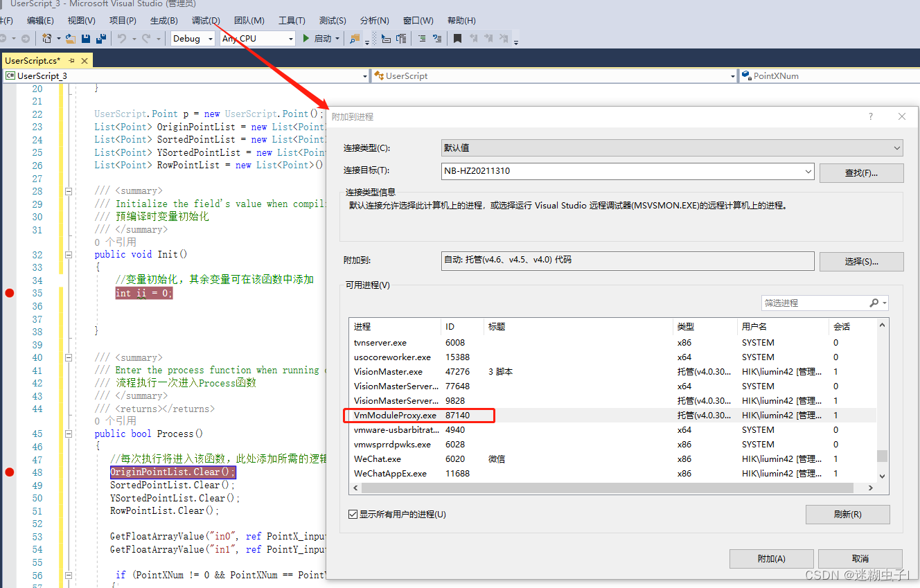Remove the breakpoint on line 48
The width and height of the screenshot is (920, 588).
9,472
